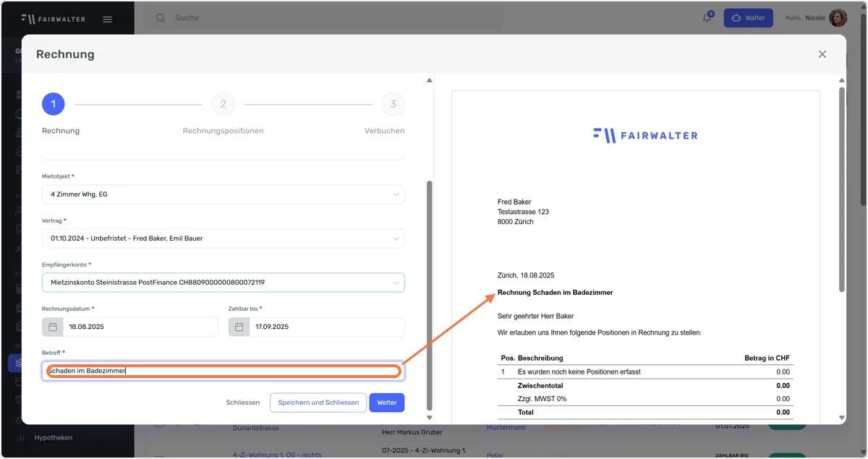Select step 1 Rechnung circle
The image size is (868, 459).
click(54, 104)
